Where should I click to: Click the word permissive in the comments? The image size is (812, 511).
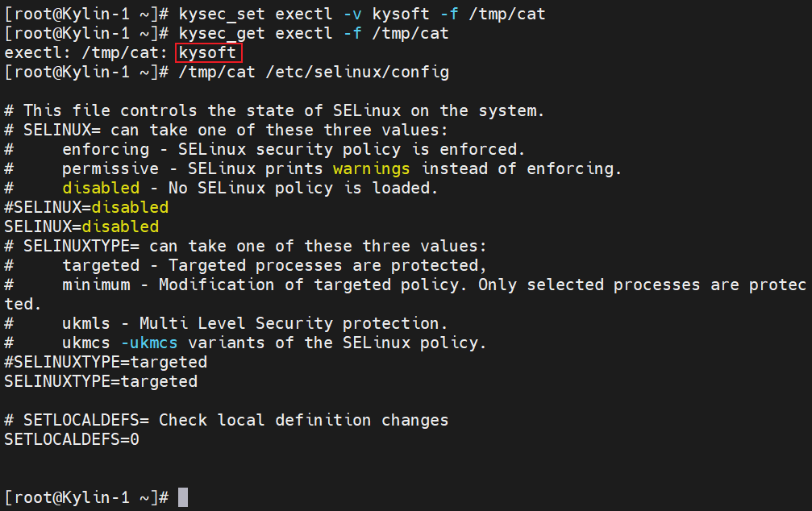(110, 168)
